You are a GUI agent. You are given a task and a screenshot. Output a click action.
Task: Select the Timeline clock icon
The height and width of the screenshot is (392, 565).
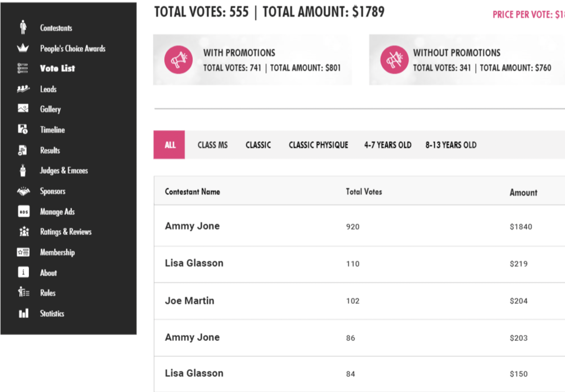tap(23, 129)
